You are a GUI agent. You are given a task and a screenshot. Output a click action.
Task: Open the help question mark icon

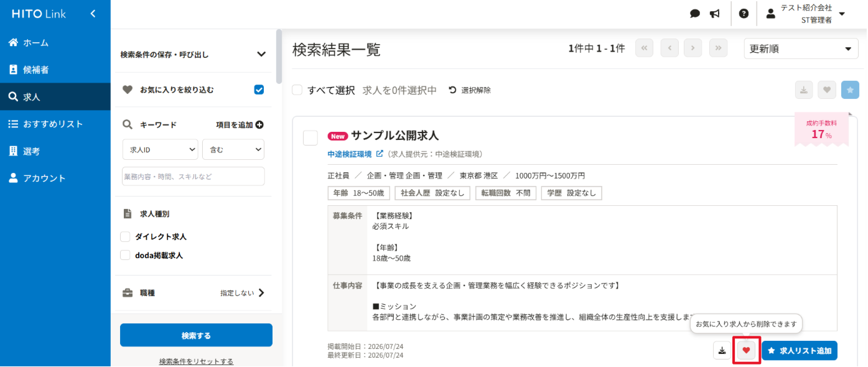pyautogui.click(x=744, y=14)
